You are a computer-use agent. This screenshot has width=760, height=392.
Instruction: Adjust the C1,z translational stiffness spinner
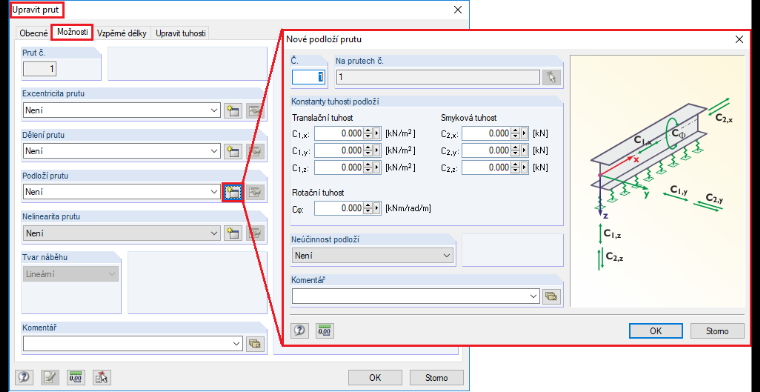point(367,168)
